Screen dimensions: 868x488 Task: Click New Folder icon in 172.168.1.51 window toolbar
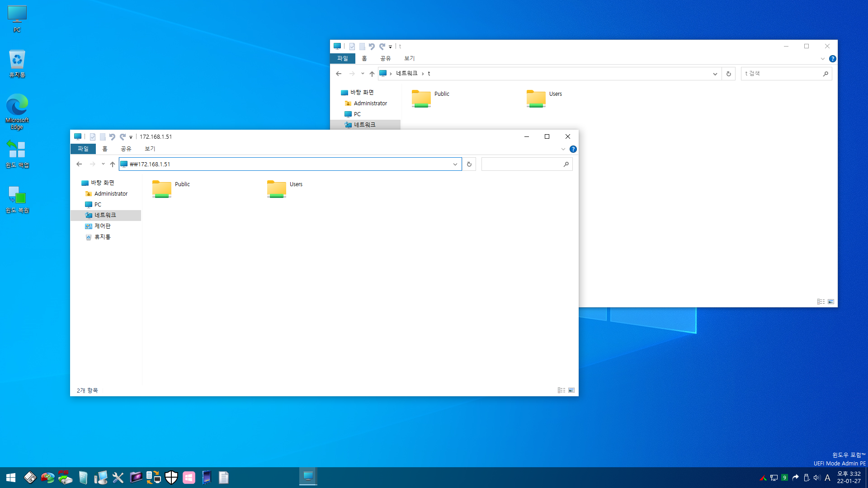(103, 137)
